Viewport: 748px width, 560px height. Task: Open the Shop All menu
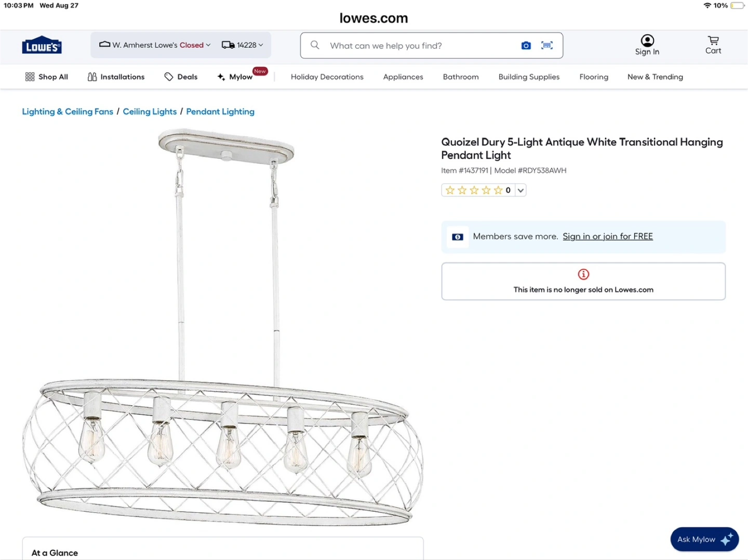pyautogui.click(x=47, y=77)
